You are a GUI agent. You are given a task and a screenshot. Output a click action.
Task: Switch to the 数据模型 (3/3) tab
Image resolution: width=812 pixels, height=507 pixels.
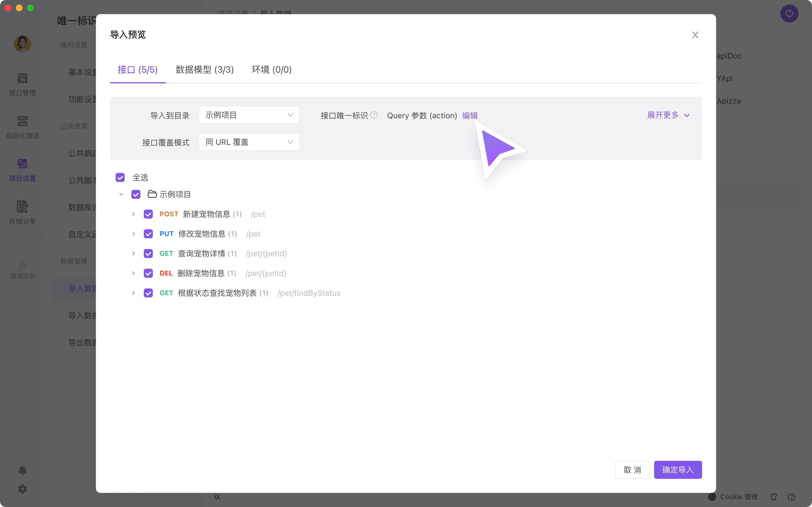(205, 70)
